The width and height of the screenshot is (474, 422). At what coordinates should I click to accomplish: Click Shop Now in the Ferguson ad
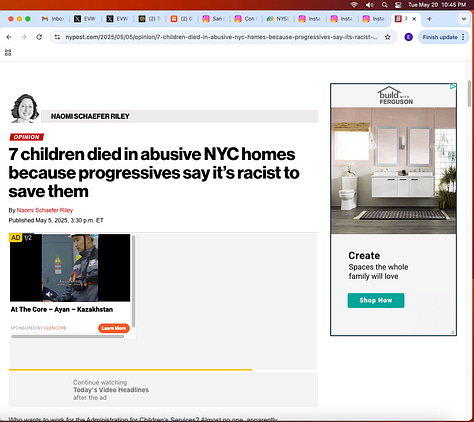pos(376,300)
